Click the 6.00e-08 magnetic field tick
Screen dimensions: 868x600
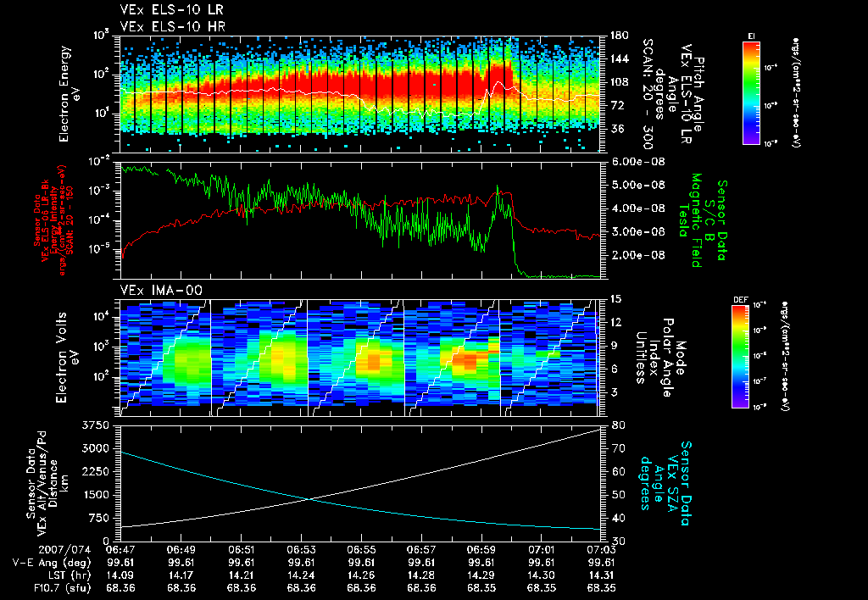637,162
